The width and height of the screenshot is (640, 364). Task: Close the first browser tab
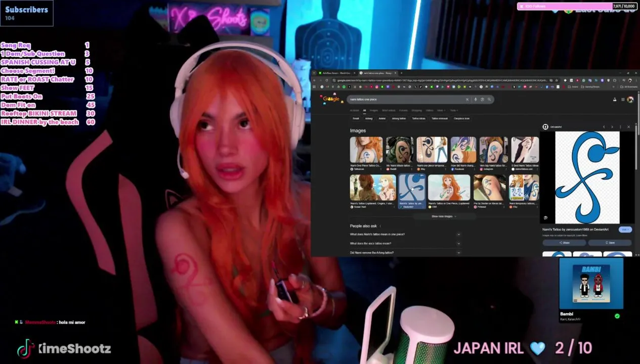(x=354, y=73)
